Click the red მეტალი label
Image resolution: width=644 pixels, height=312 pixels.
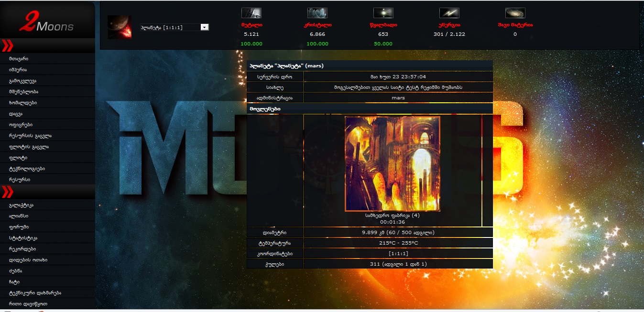click(251, 25)
